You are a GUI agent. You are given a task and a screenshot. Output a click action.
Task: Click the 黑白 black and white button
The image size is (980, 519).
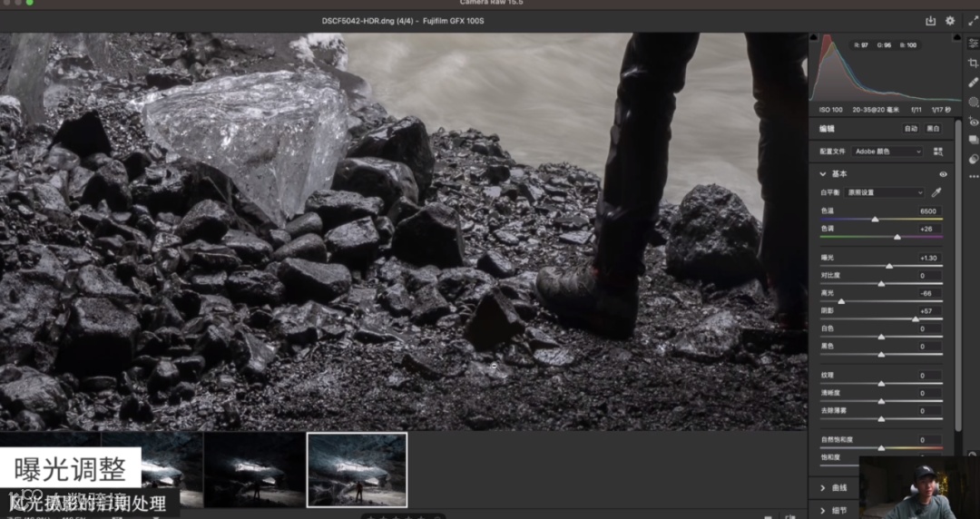click(x=933, y=129)
